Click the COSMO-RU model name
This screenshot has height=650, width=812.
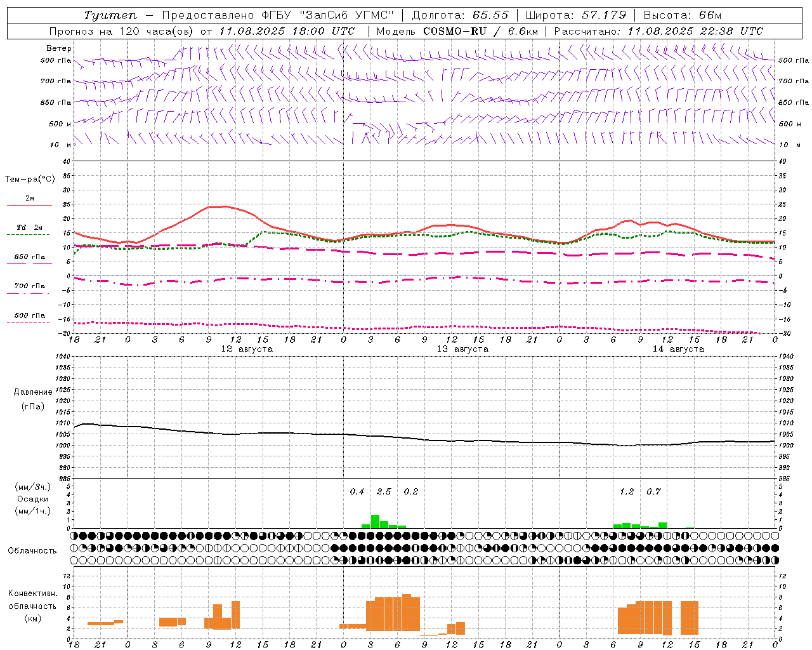click(x=455, y=31)
